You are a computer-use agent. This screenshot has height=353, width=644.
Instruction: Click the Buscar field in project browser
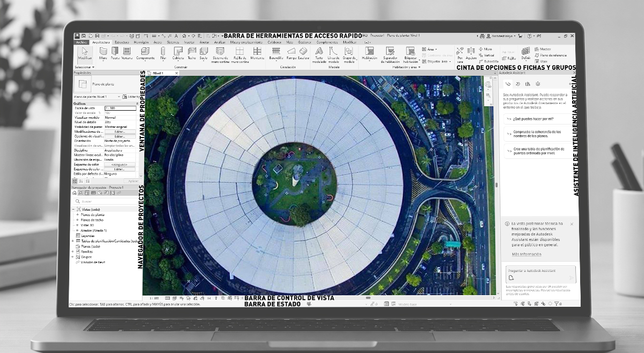105,201
